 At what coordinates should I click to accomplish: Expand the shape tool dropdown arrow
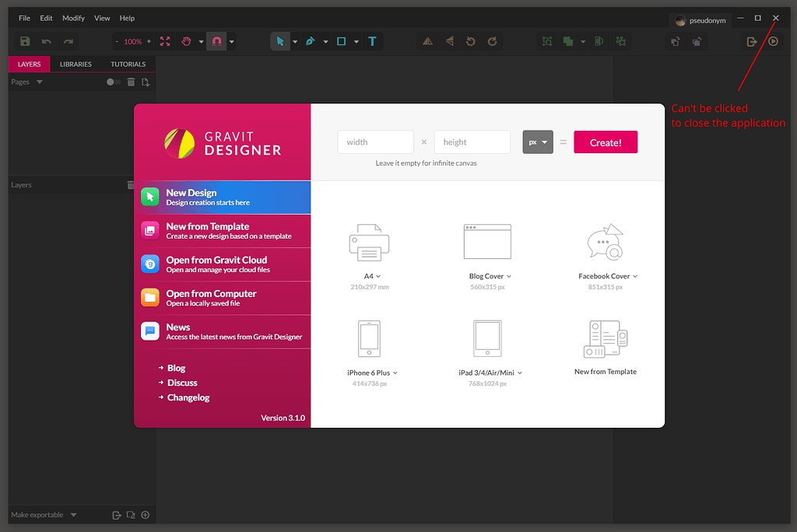356,42
